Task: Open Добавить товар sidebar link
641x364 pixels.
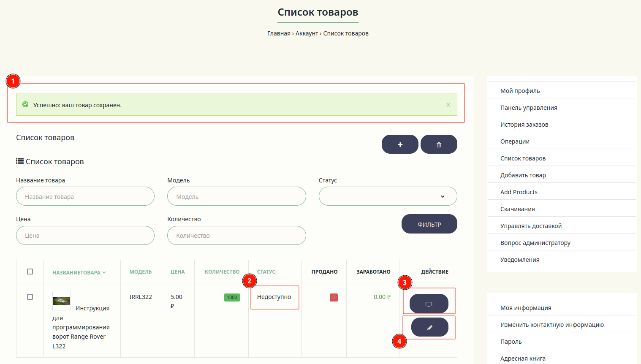Action: coord(523,175)
